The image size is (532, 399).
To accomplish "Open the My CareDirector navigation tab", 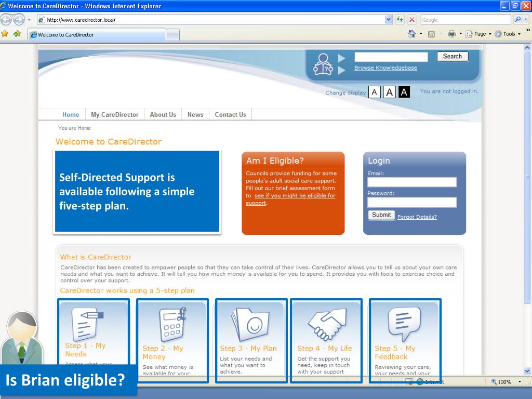I will (115, 115).
